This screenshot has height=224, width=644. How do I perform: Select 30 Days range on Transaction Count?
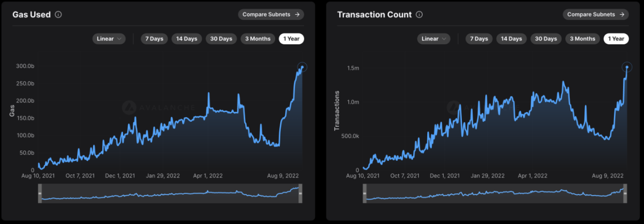[x=546, y=39]
